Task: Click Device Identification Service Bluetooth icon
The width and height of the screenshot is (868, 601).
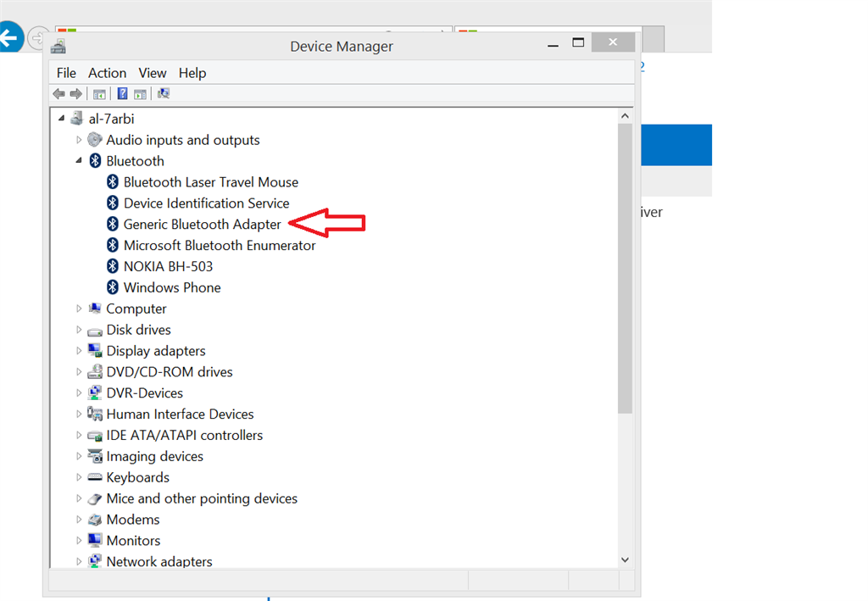Action: pyautogui.click(x=113, y=203)
